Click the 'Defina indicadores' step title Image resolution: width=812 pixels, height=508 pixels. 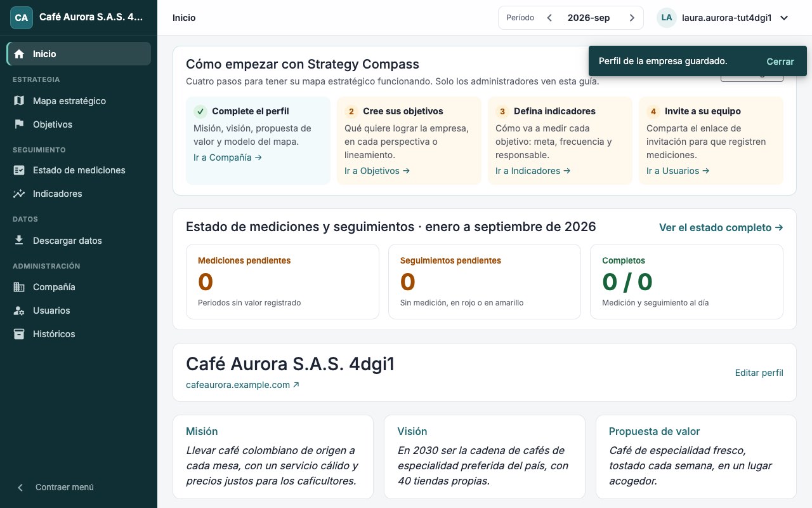click(x=554, y=111)
